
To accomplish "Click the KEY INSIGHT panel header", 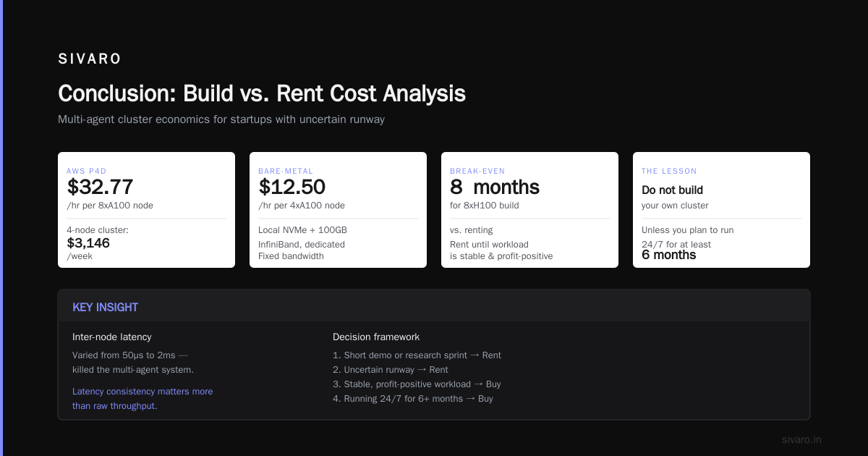I will 106,307.
